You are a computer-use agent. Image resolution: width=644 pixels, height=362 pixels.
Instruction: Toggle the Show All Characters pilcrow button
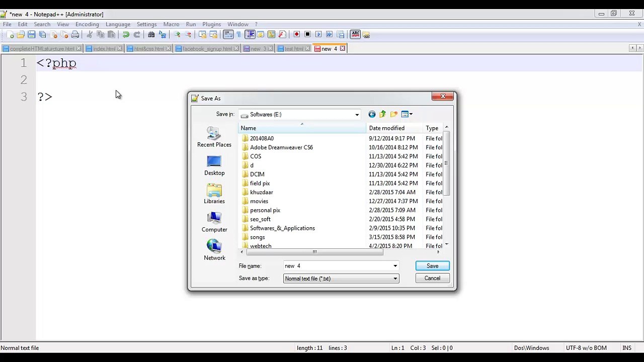click(238, 35)
